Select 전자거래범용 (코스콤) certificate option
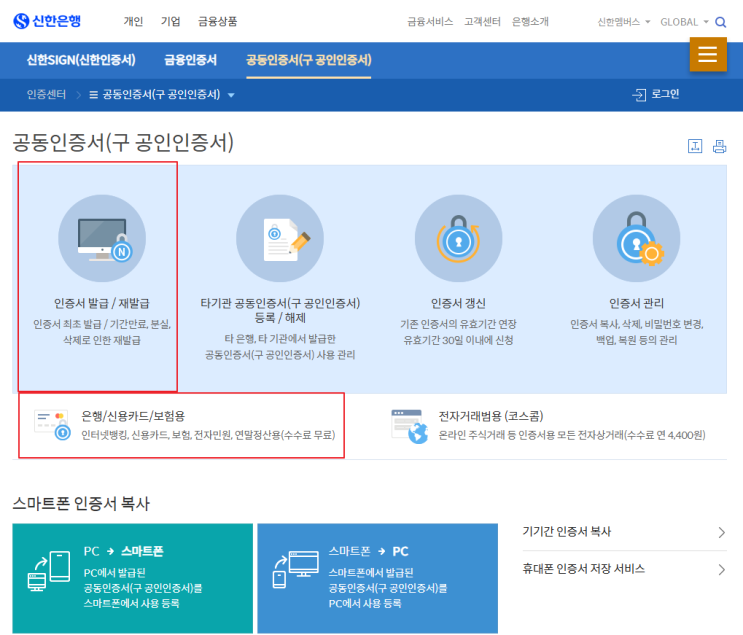This screenshot has height=635, width=743. tap(548, 425)
